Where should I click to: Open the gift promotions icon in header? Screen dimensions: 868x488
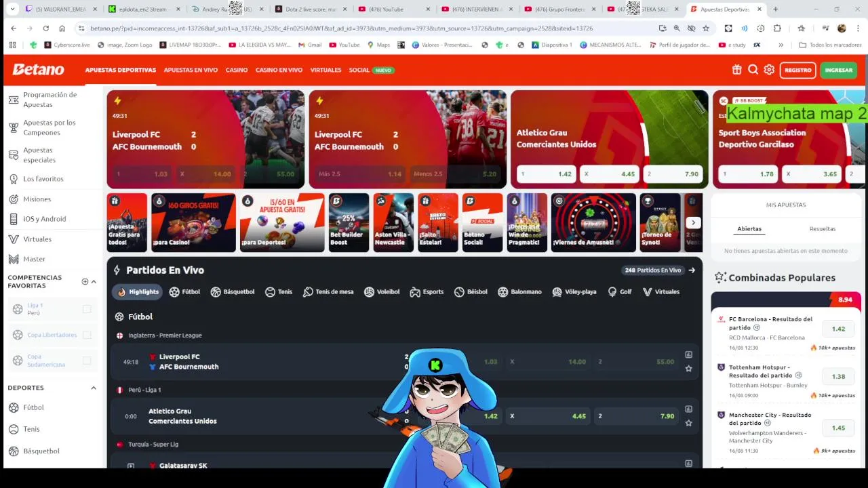pyautogui.click(x=737, y=70)
